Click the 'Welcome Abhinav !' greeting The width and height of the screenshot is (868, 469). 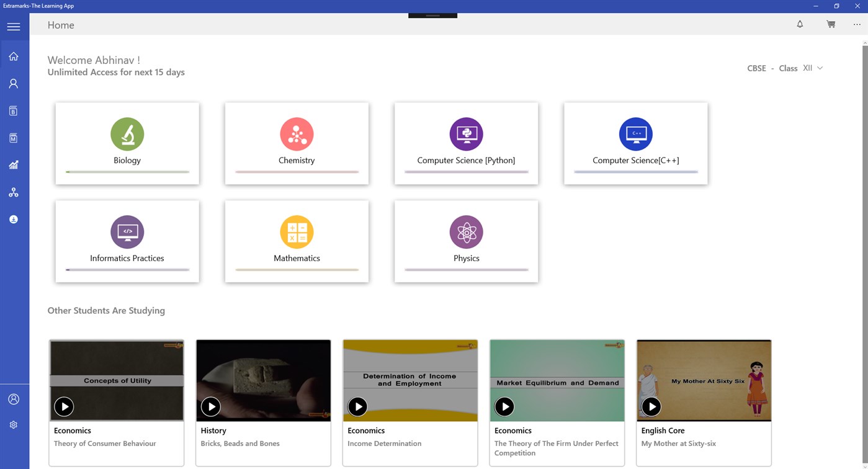tap(94, 60)
